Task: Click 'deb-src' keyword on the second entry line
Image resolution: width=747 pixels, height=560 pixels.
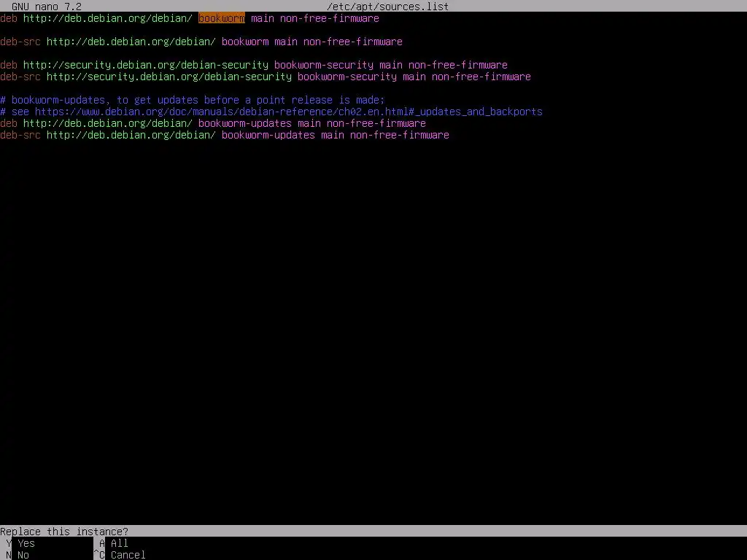Action: tap(20, 42)
